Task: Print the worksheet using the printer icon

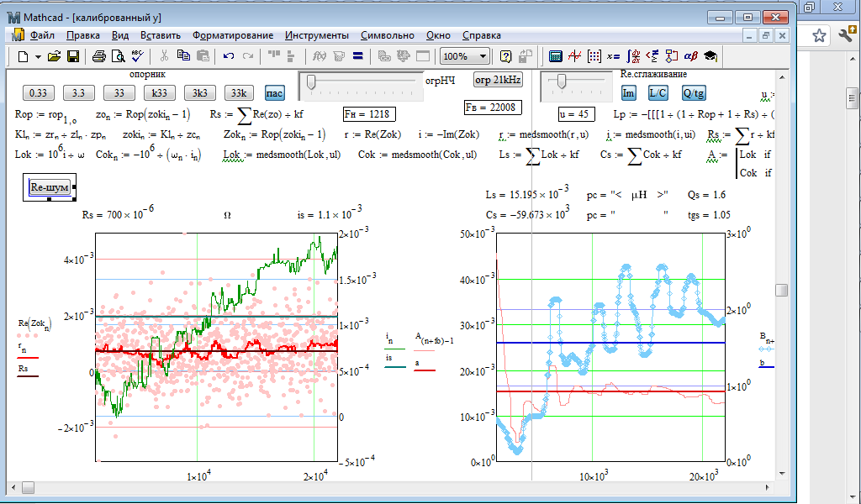Action: coord(99,56)
